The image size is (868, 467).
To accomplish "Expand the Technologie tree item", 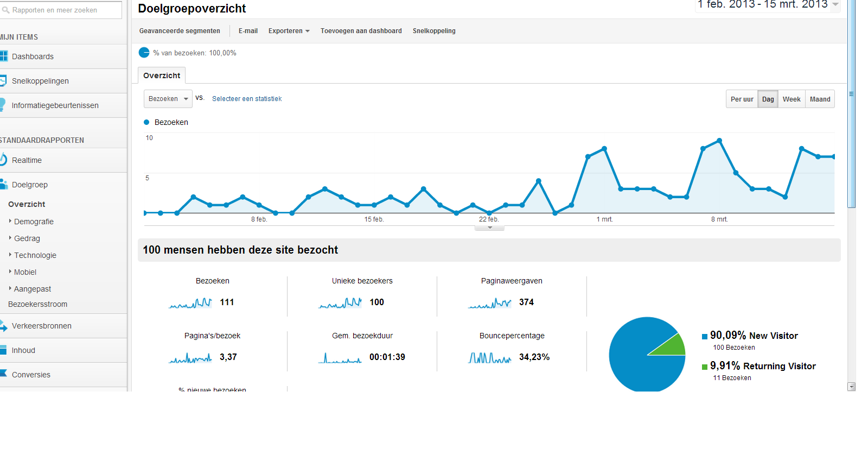I will [10, 255].
